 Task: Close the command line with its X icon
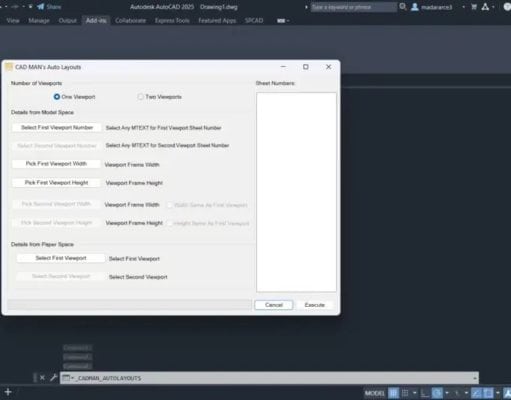pyautogui.click(x=42, y=378)
